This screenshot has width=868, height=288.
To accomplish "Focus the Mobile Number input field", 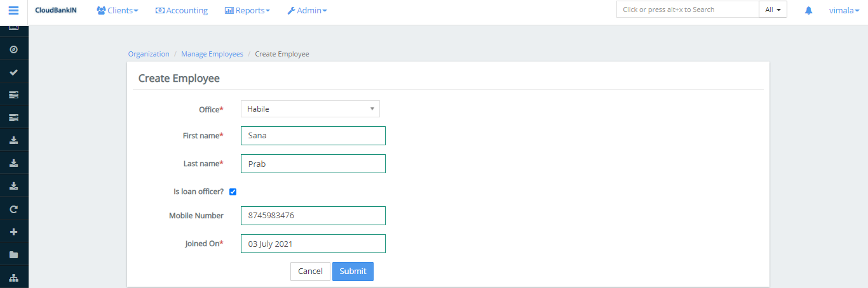I will [x=313, y=216].
